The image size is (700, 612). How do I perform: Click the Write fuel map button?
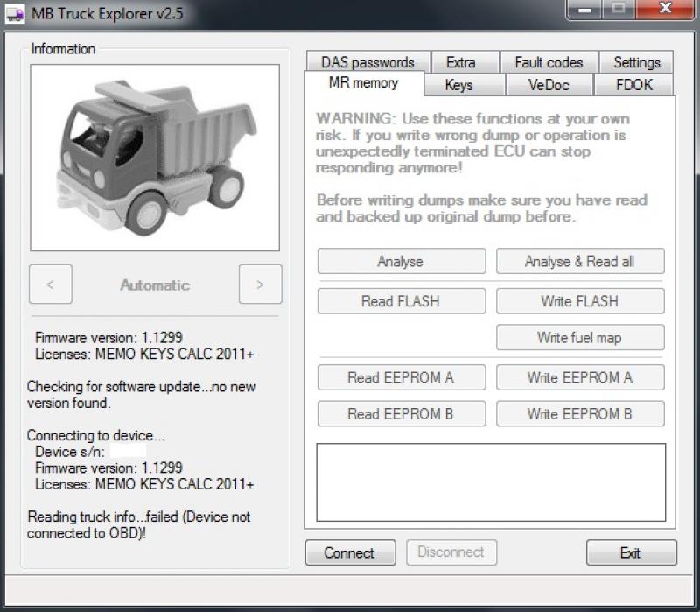tap(580, 337)
